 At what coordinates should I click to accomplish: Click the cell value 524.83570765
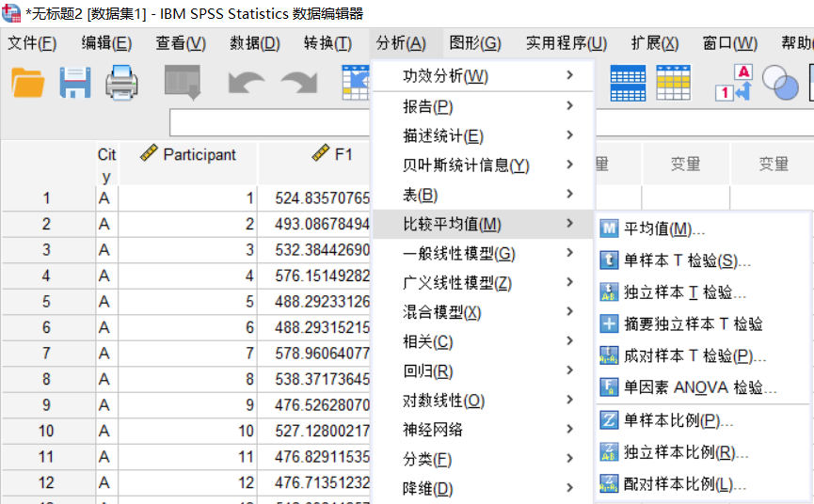pyautogui.click(x=322, y=198)
